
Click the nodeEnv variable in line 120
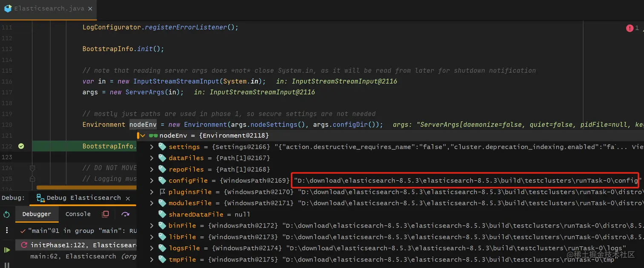(x=143, y=124)
